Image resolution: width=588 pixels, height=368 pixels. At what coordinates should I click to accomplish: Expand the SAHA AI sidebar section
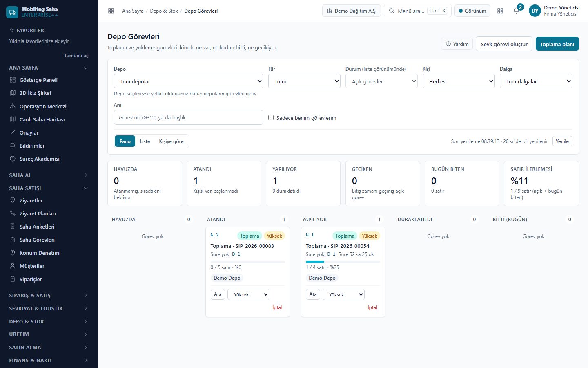pos(49,175)
